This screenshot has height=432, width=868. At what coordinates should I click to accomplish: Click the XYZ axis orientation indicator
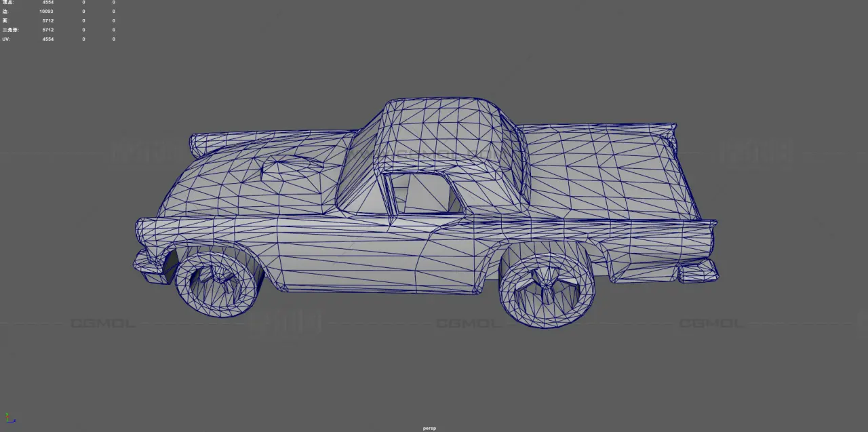pos(9,419)
